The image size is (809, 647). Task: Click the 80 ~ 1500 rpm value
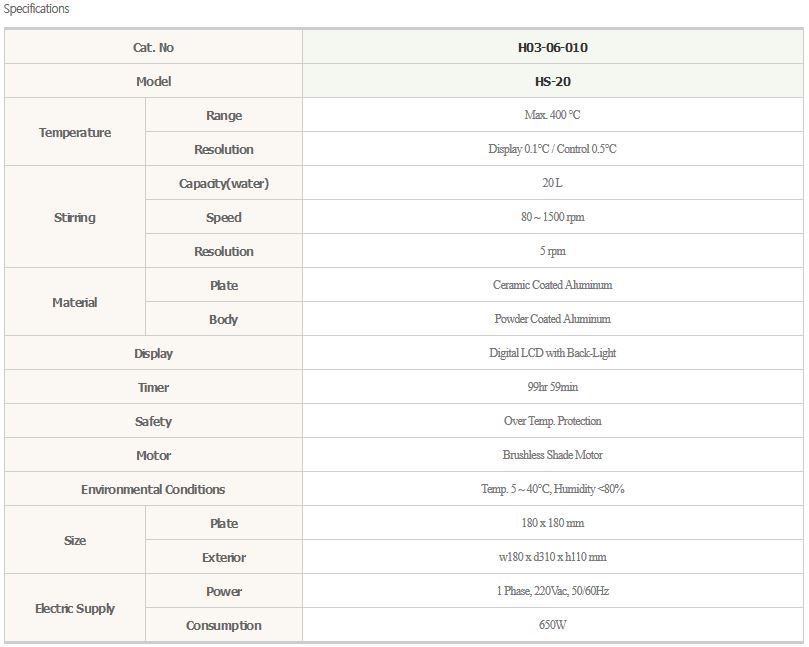point(553,217)
